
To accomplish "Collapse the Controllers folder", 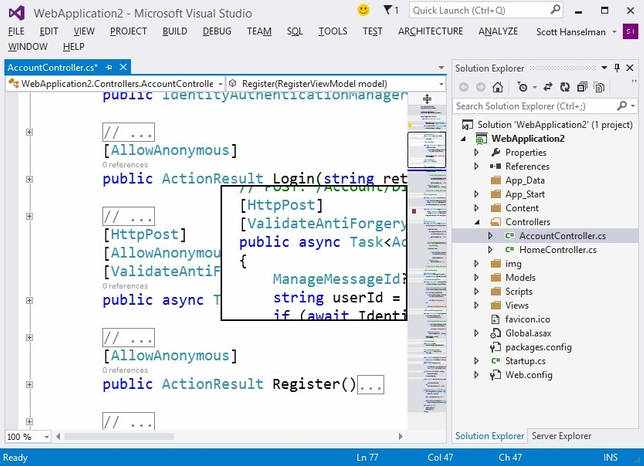I will click(x=477, y=222).
